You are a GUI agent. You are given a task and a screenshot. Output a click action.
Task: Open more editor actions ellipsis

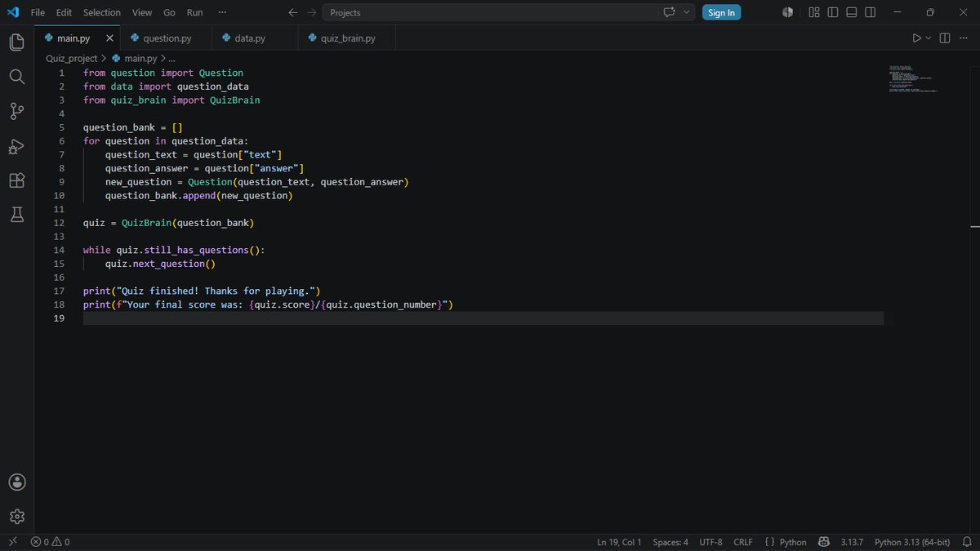964,38
